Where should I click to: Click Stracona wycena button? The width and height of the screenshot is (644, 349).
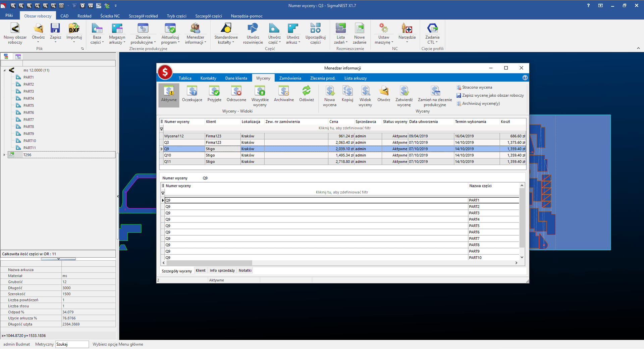coord(474,87)
